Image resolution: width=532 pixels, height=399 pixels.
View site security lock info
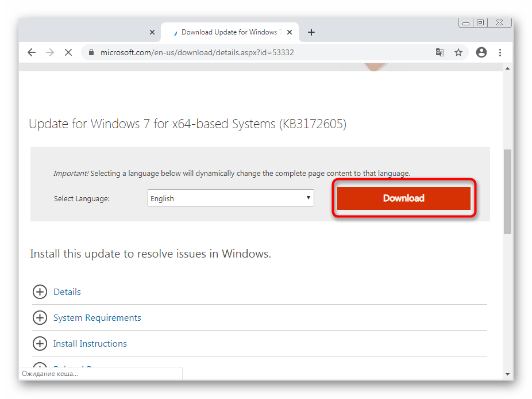click(91, 52)
